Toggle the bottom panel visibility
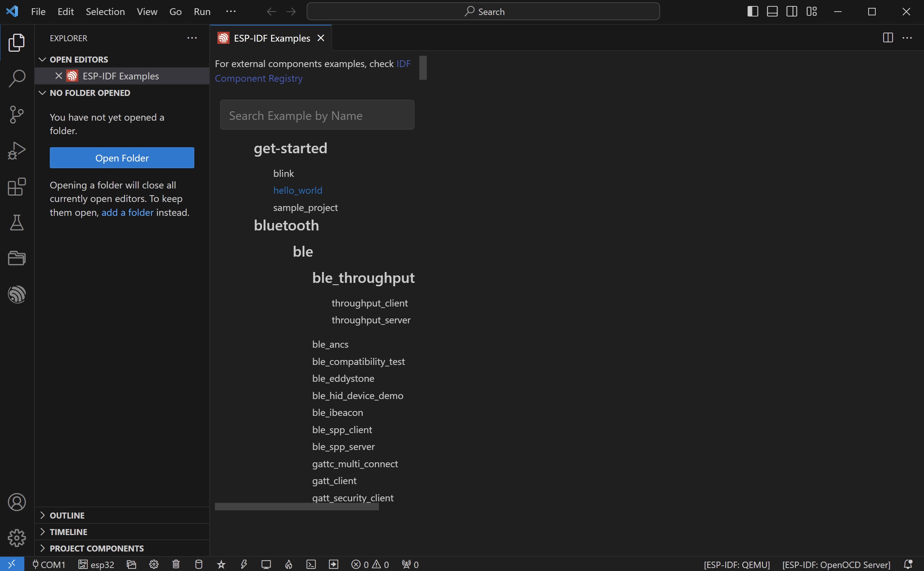 tap(772, 12)
